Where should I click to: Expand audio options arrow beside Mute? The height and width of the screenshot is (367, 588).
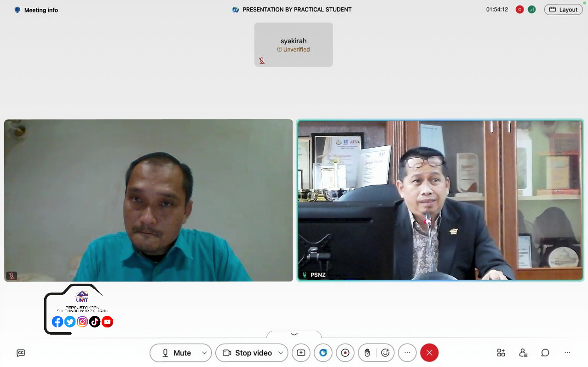click(204, 353)
